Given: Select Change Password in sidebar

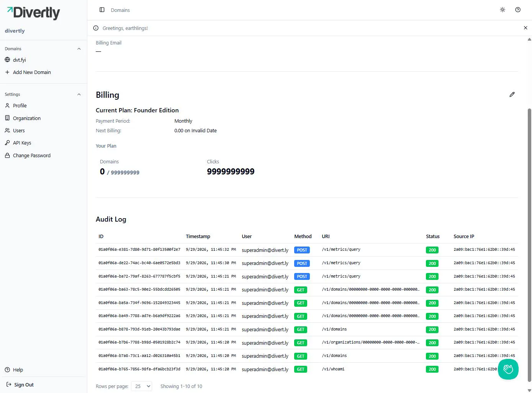Looking at the screenshot, I should pos(32,155).
